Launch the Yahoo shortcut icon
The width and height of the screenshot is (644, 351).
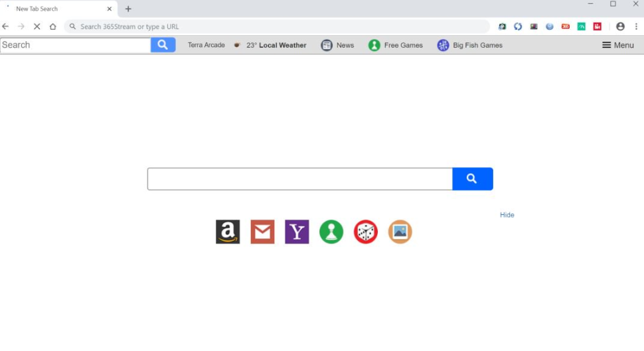pyautogui.click(x=297, y=232)
